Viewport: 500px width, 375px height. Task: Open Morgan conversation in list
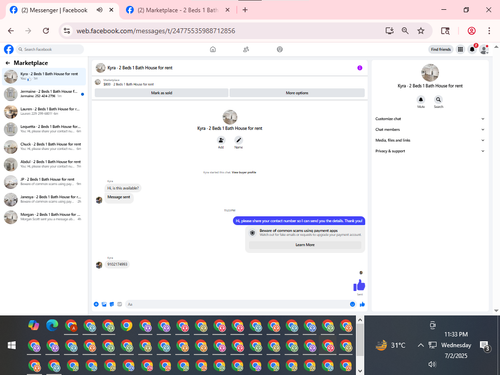(44, 217)
